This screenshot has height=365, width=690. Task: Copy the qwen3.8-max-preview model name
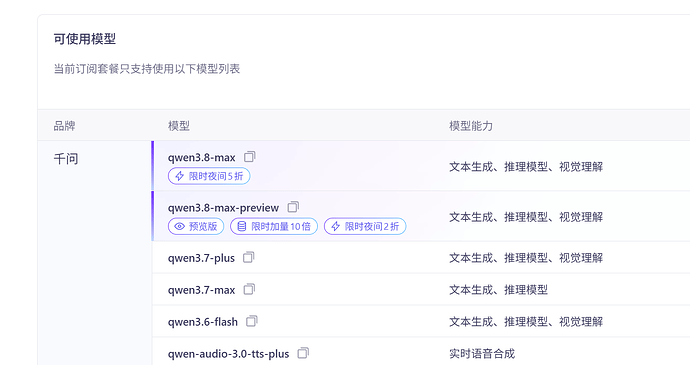tap(293, 207)
